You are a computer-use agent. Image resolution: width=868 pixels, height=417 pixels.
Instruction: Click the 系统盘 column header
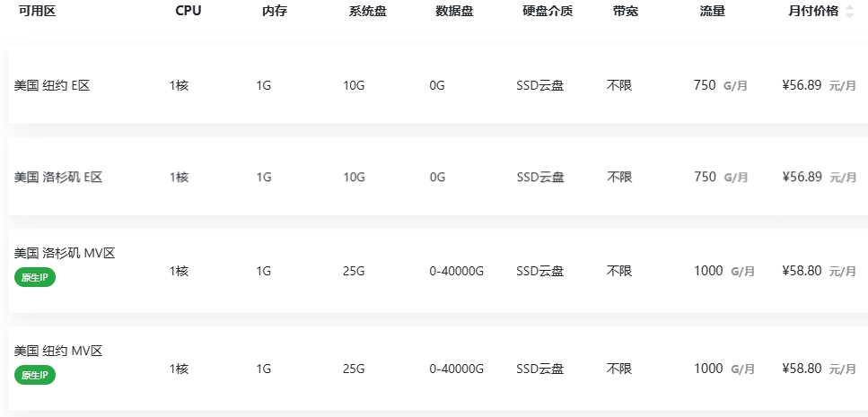point(367,11)
